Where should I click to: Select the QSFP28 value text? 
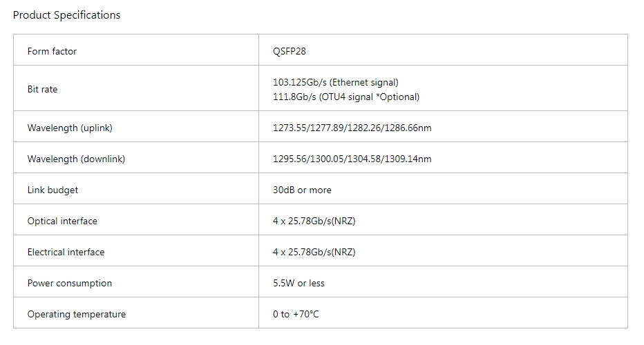(x=290, y=52)
